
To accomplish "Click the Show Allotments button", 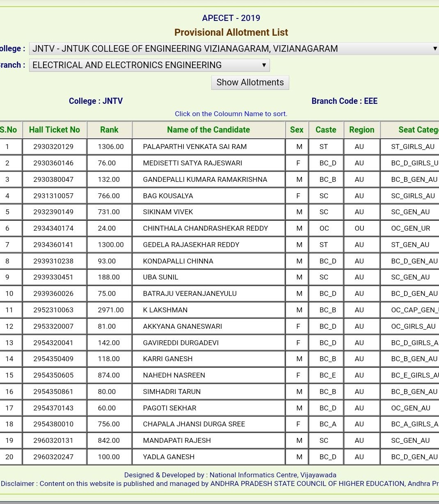I will pyautogui.click(x=250, y=82).
